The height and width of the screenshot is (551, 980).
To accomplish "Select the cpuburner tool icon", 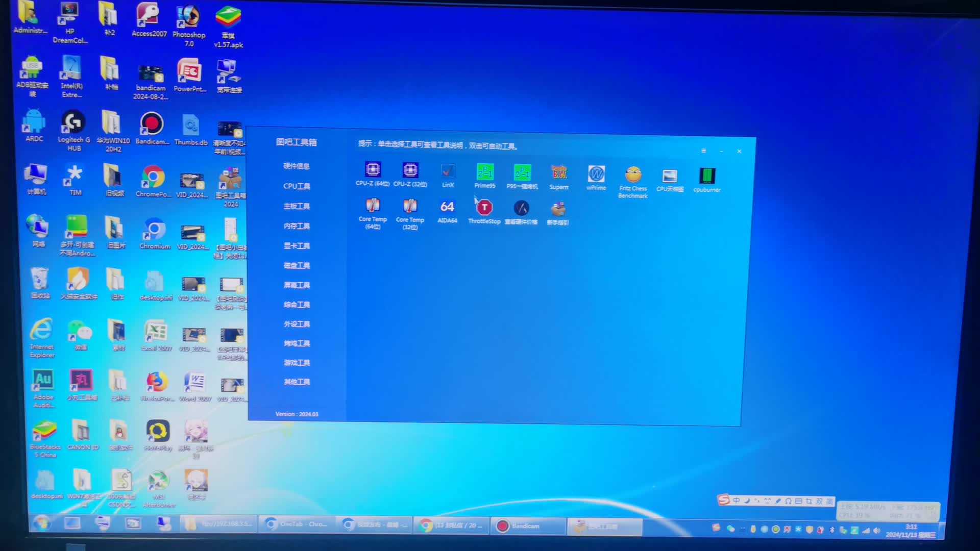I will click(x=707, y=175).
